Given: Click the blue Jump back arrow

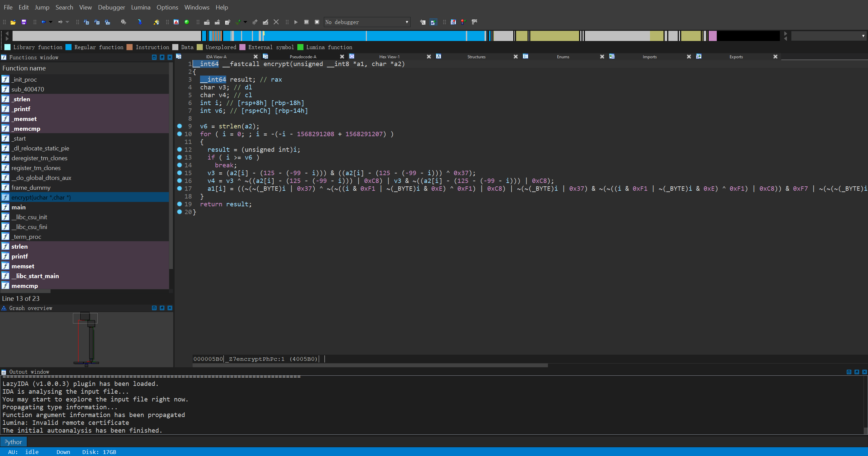Looking at the screenshot, I should coord(43,22).
